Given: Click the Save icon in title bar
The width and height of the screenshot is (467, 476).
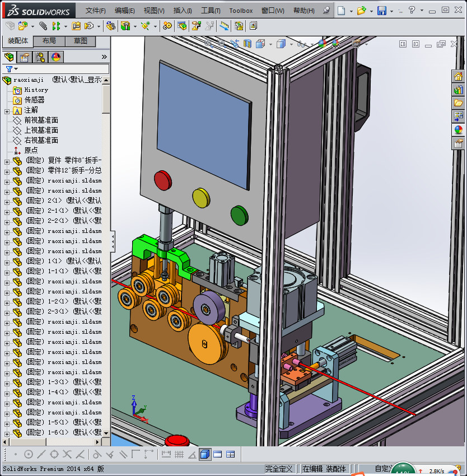Looking at the screenshot, I should click(382, 11).
